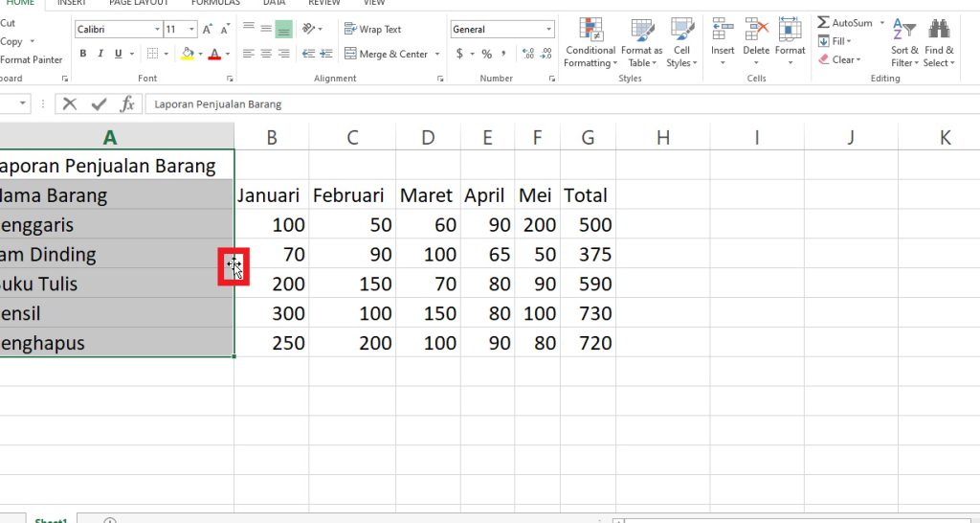Align text right
This screenshot has height=523, width=980.
pyautogui.click(x=283, y=54)
